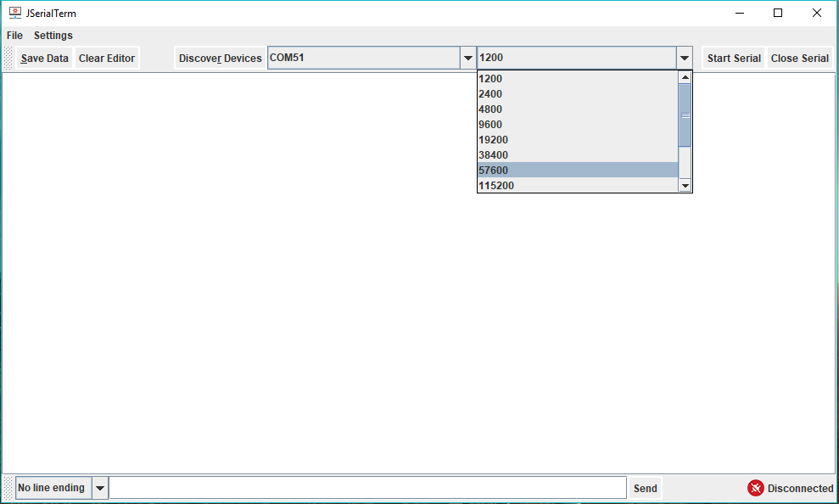Click the baud list scroll-up arrow

[685, 77]
